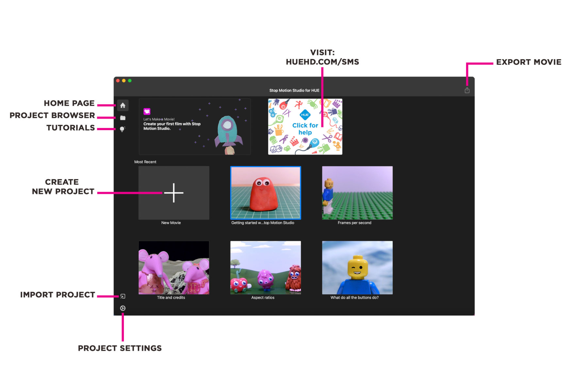Import a project using the sidebar icon
This screenshot has height=392, width=588.
click(122, 296)
